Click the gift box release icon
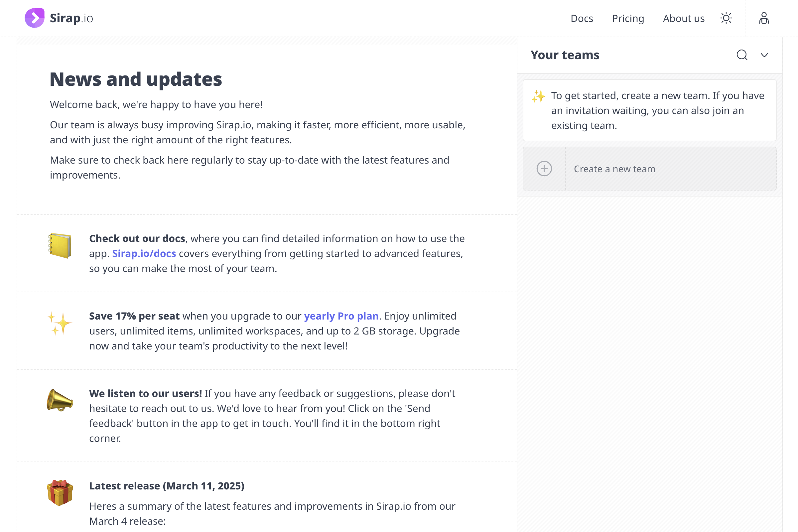The width and height of the screenshot is (798, 532). click(x=60, y=493)
